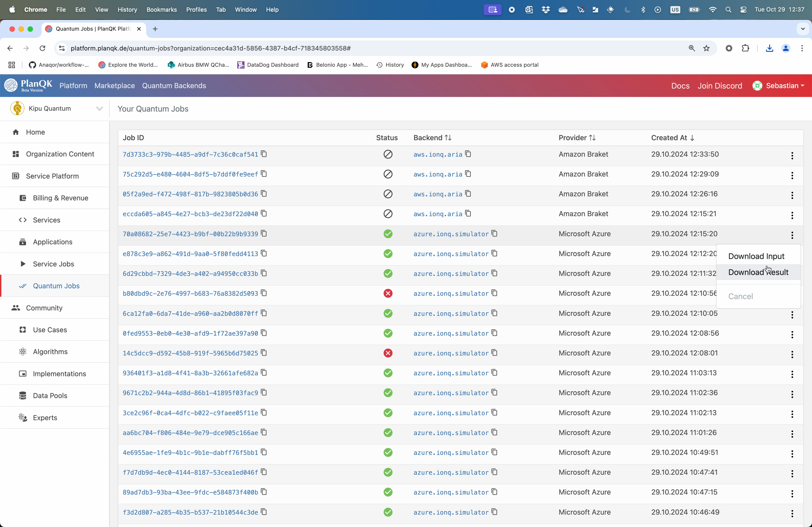Open three-dot menu for job 75c292d5-e480-4604-8df5-b7ddf0fe9eef
812x527 pixels.
[x=792, y=176]
